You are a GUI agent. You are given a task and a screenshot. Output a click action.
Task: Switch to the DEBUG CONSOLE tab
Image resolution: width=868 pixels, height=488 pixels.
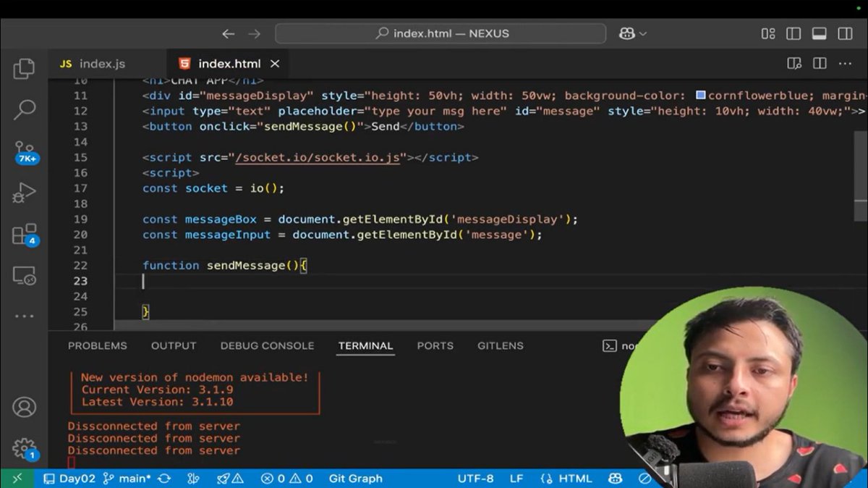coord(267,345)
